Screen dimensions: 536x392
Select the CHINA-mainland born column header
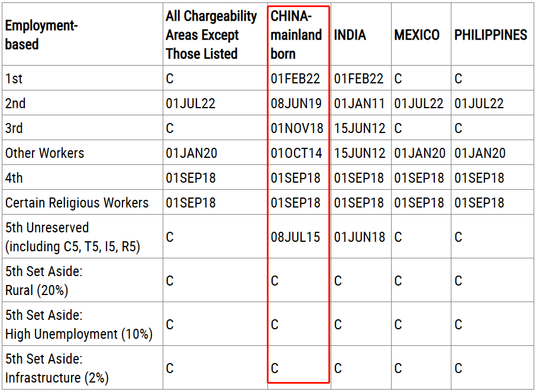pyautogui.click(x=296, y=35)
